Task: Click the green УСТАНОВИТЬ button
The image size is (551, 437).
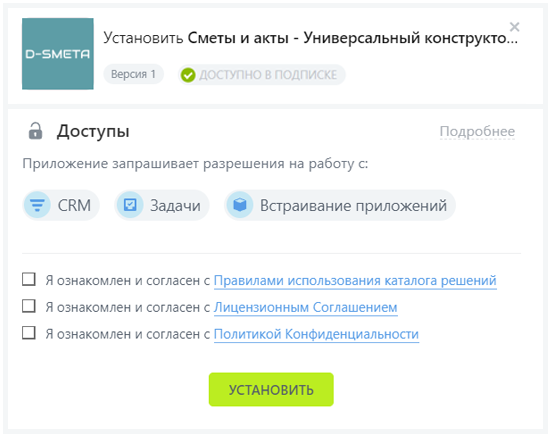Action: point(271,390)
